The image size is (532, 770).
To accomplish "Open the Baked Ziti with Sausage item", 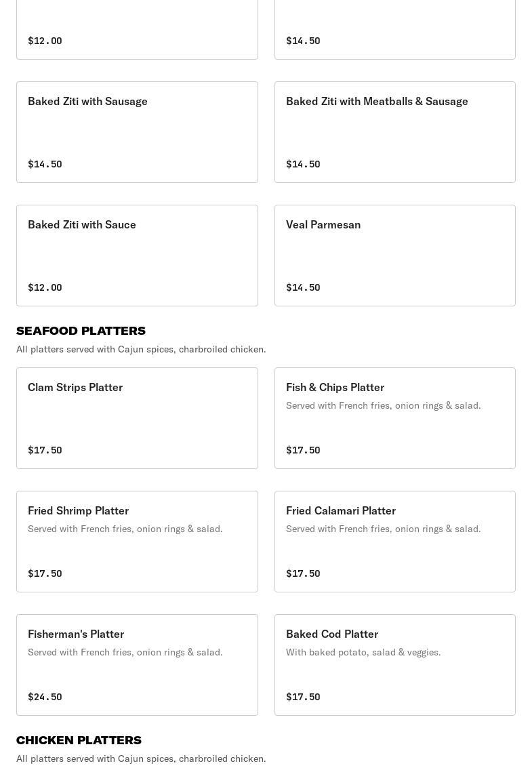I will coord(87,102).
